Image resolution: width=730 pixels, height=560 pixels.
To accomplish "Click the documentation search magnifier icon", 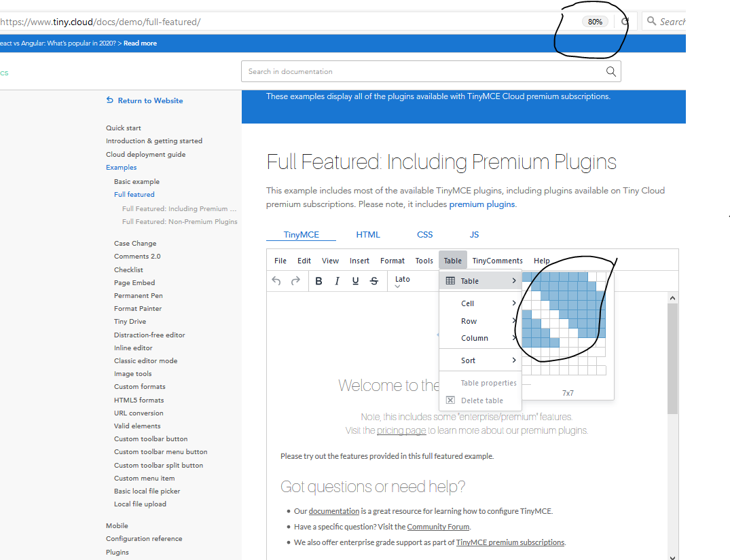I will [610, 71].
